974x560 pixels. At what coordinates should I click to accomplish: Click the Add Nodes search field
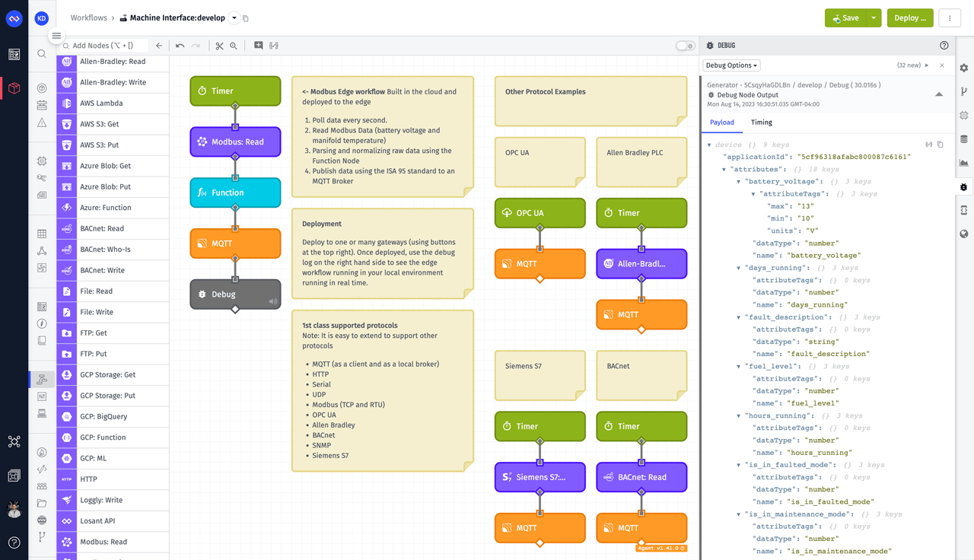click(x=104, y=46)
